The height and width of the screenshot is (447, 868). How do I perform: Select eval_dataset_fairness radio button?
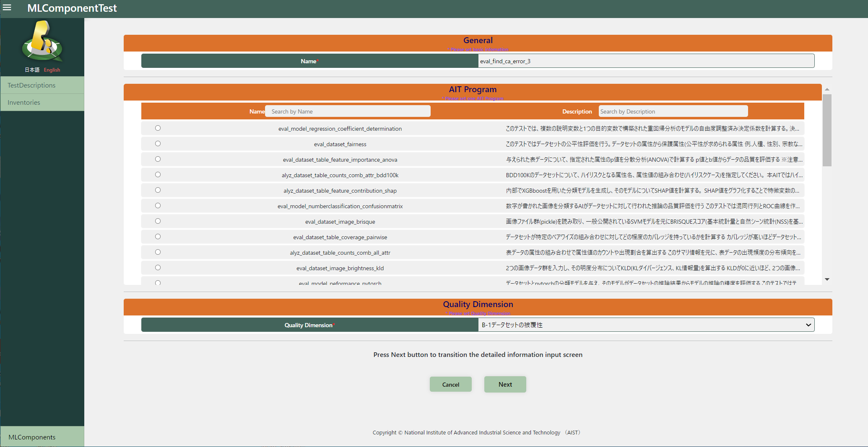coord(158,144)
